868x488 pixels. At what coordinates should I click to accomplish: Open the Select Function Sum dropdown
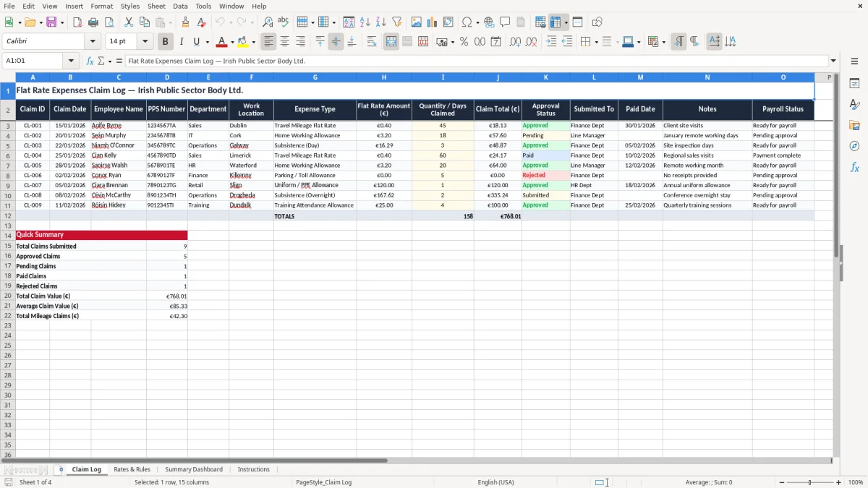pos(109,61)
